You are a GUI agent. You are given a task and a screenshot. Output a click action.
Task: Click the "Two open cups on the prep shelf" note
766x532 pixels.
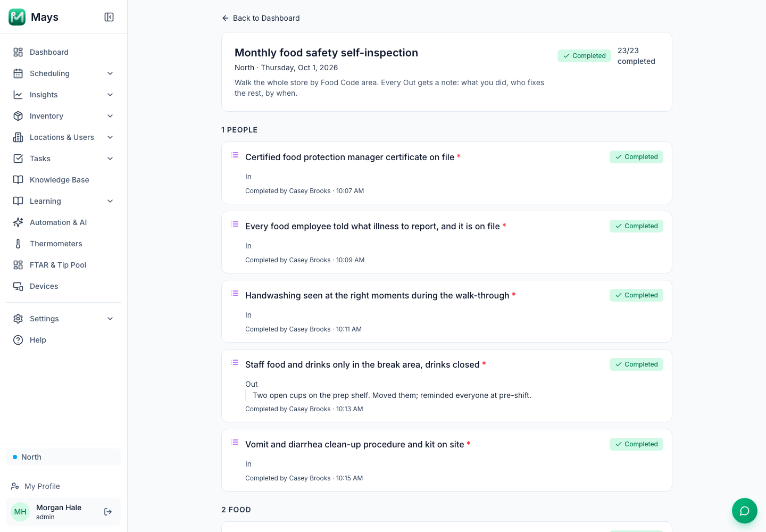(x=392, y=395)
